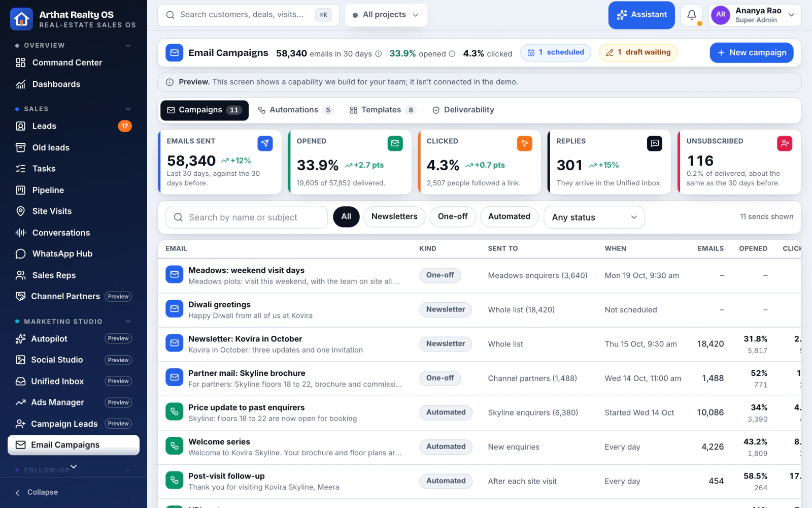Switch to the Templates tab

click(383, 110)
